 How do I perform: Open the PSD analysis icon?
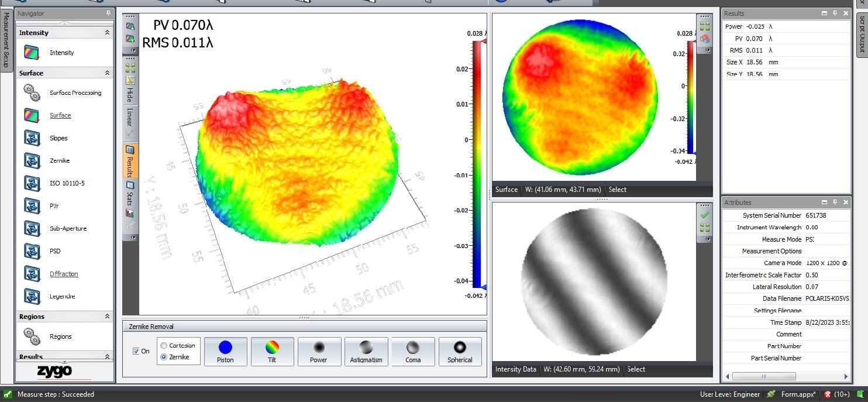click(x=32, y=251)
